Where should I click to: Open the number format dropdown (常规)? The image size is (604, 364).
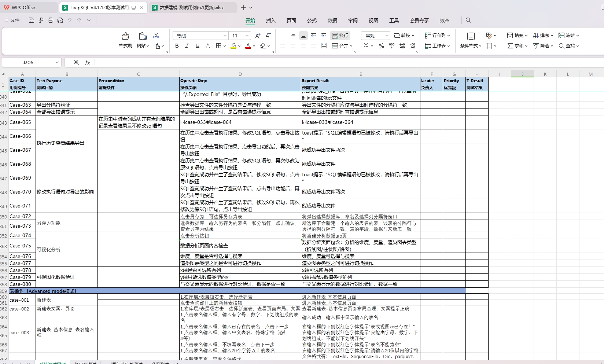pos(387,36)
